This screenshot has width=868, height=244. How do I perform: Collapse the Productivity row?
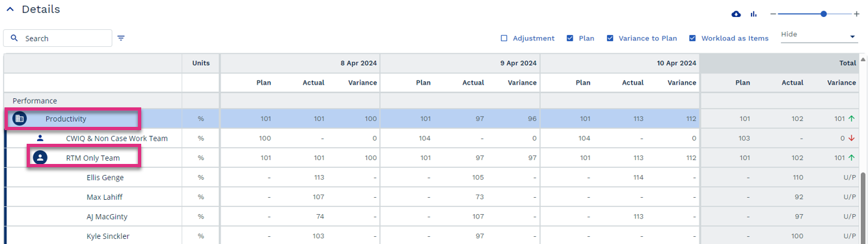[x=66, y=119]
